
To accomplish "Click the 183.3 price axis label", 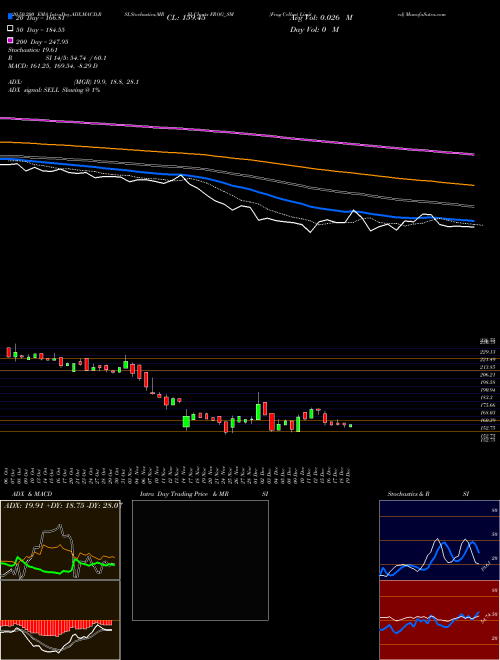I will coord(487,397).
